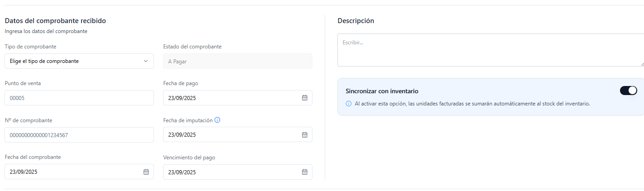Focus the Punto de venta input field

click(x=79, y=98)
